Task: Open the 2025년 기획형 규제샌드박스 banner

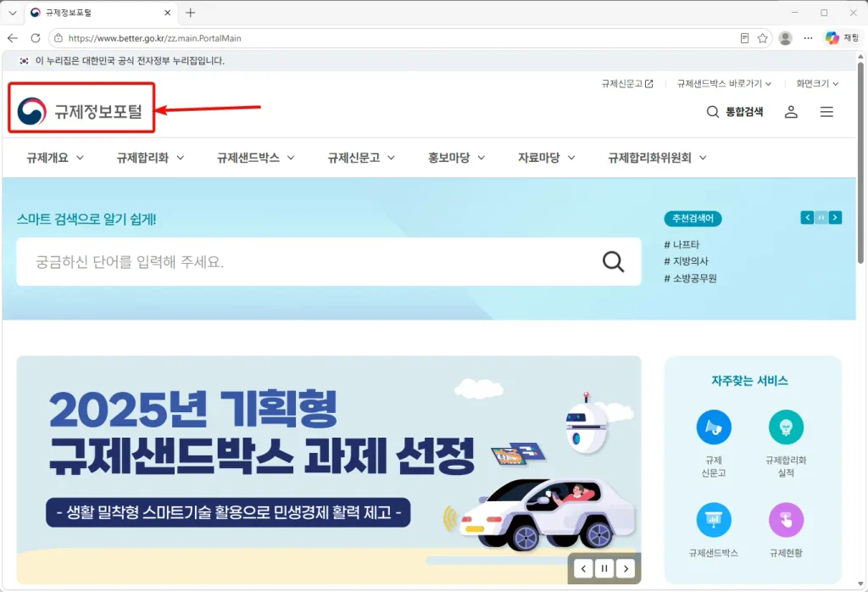Action: [x=329, y=470]
